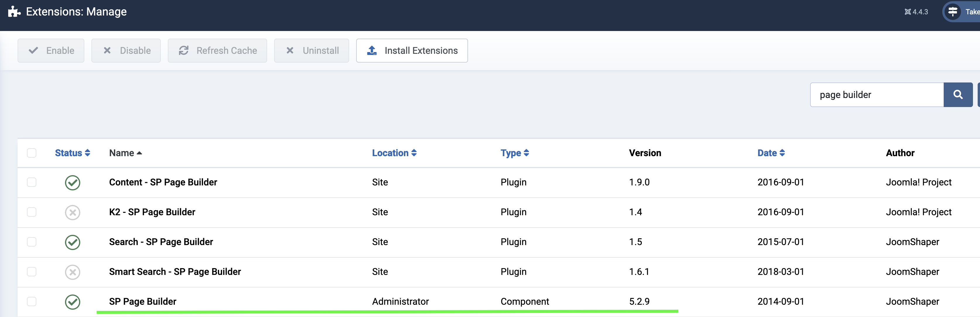This screenshot has height=317, width=980.
Task: Tick the select-all checkbox in the table header
Action: coord(32,153)
